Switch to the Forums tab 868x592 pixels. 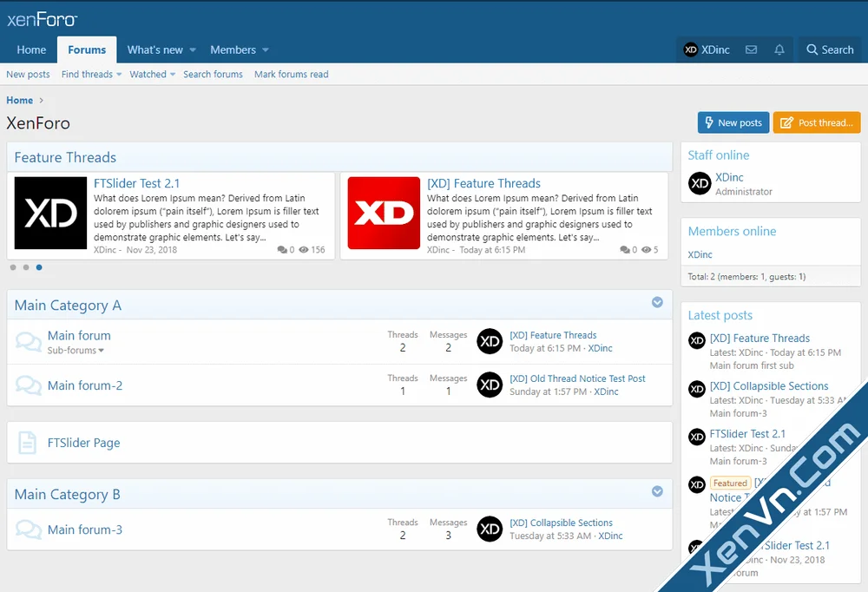coord(86,49)
